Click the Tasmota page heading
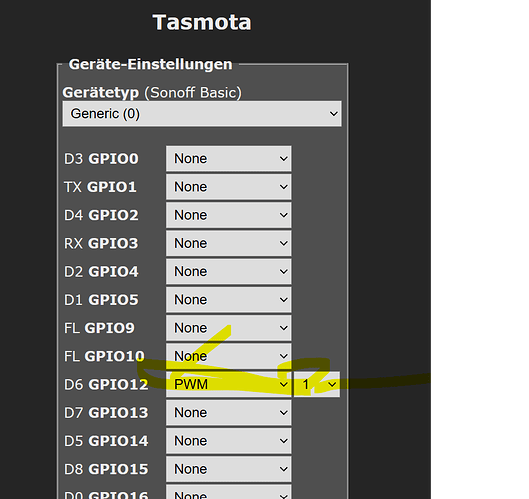The image size is (529, 499). [x=202, y=23]
